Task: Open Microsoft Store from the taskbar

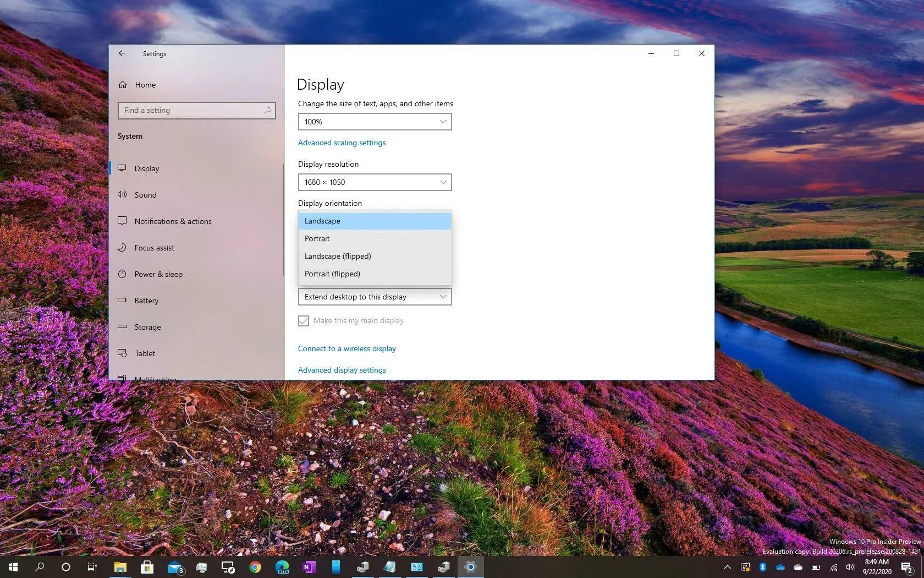Action: pos(147,567)
